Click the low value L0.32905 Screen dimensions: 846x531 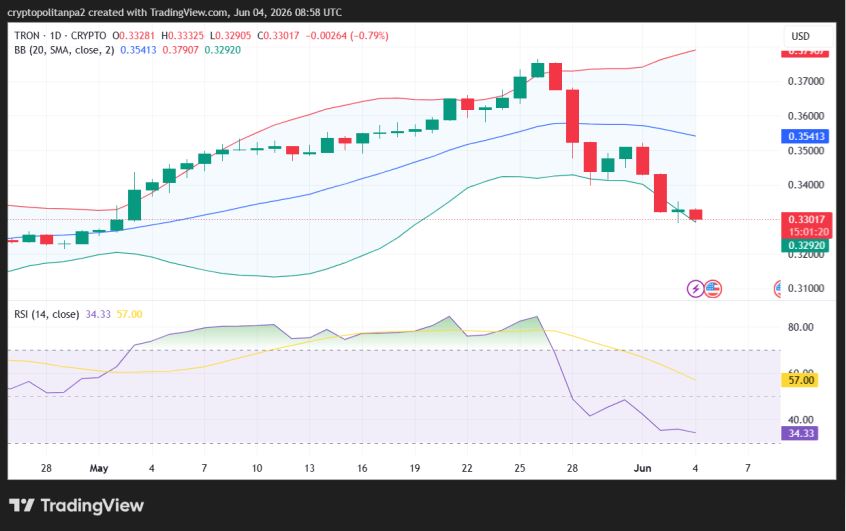click(230, 36)
